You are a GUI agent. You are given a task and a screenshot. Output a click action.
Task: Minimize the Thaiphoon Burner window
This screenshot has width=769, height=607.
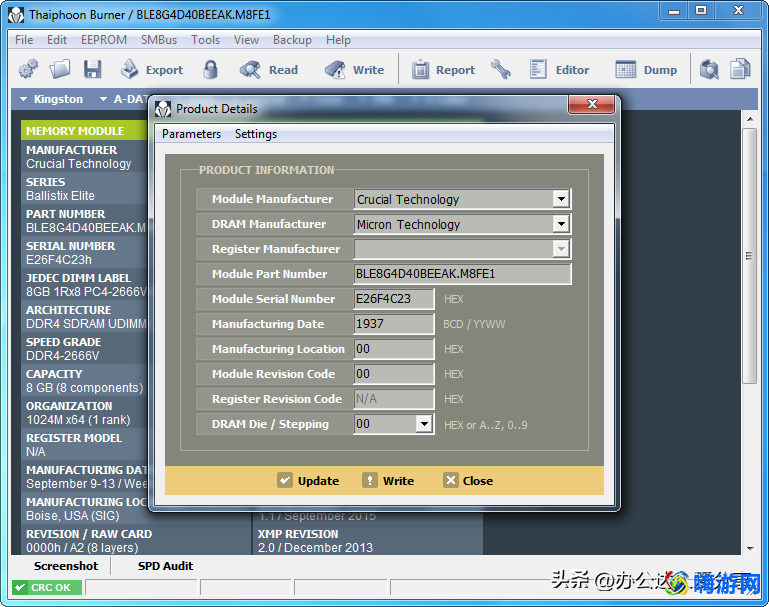pyautogui.click(x=674, y=11)
